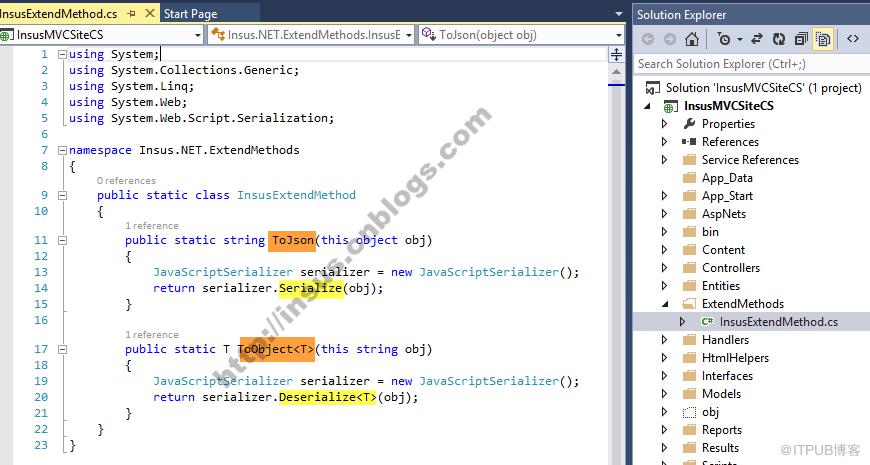
Task: Click the split editor window icon
Action: [616, 54]
